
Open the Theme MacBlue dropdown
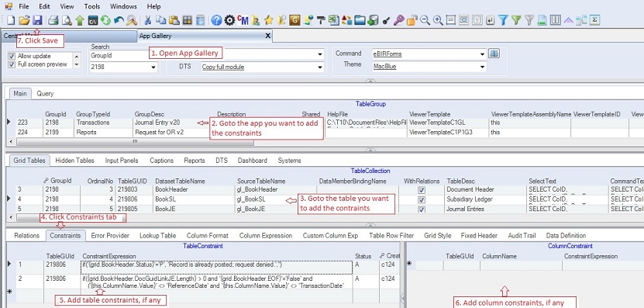[x=482, y=66]
